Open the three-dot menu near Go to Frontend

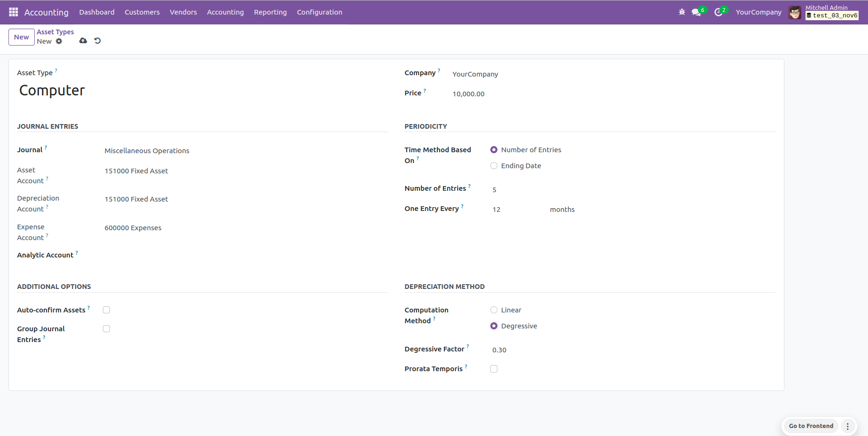tap(847, 426)
